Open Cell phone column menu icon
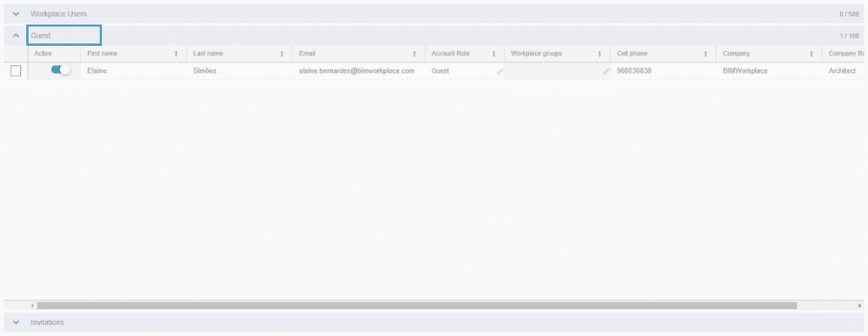 [705, 53]
